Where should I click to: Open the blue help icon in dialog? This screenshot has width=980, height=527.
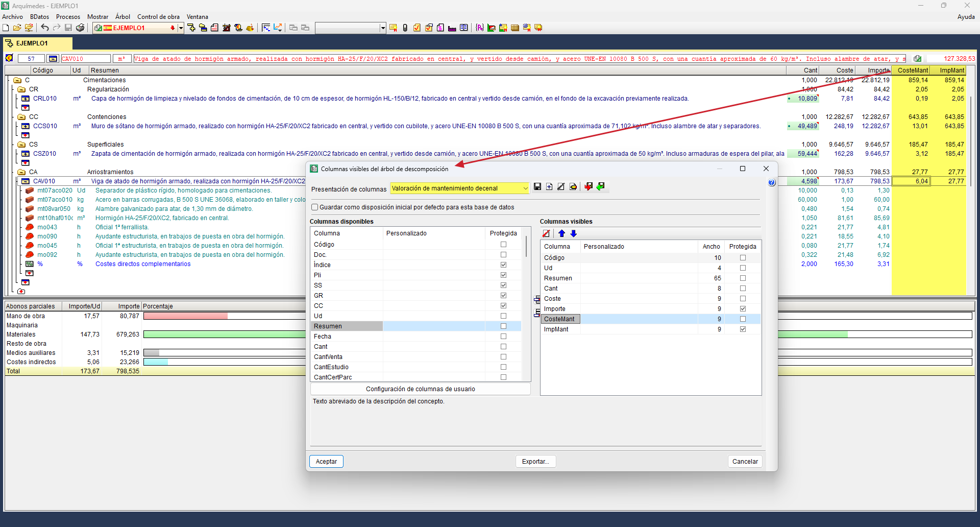point(772,183)
